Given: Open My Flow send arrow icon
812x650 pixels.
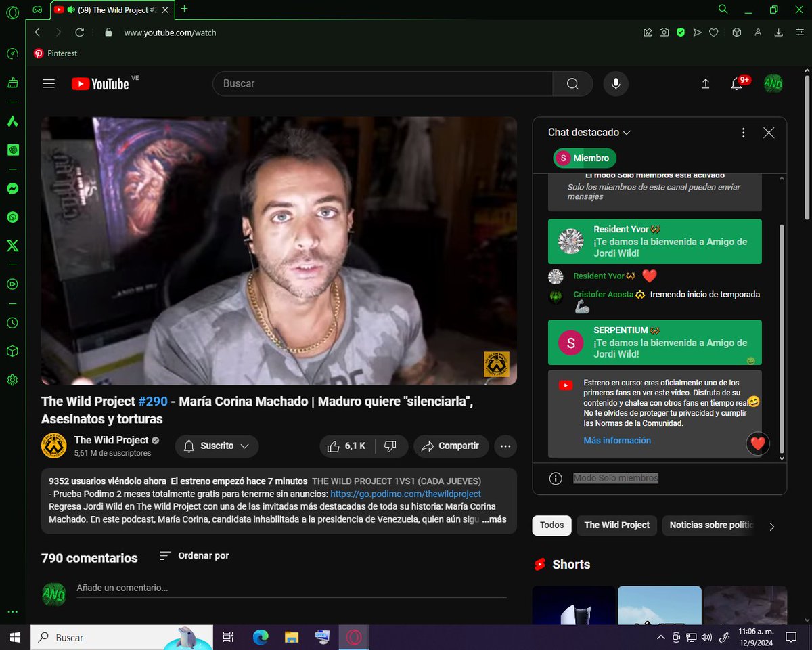Looking at the screenshot, I should click(697, 32).
